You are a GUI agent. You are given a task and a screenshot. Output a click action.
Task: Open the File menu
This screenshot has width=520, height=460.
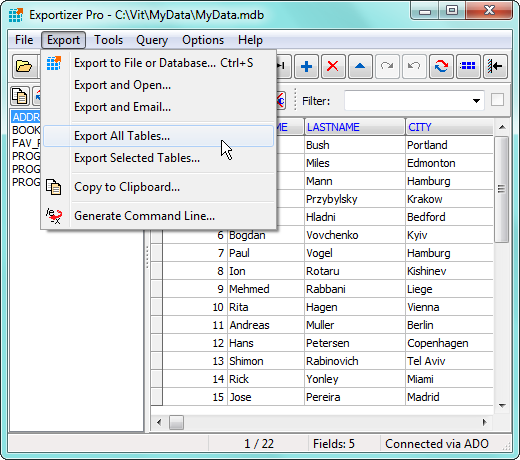pyautogui.click(x=24, y=40)
